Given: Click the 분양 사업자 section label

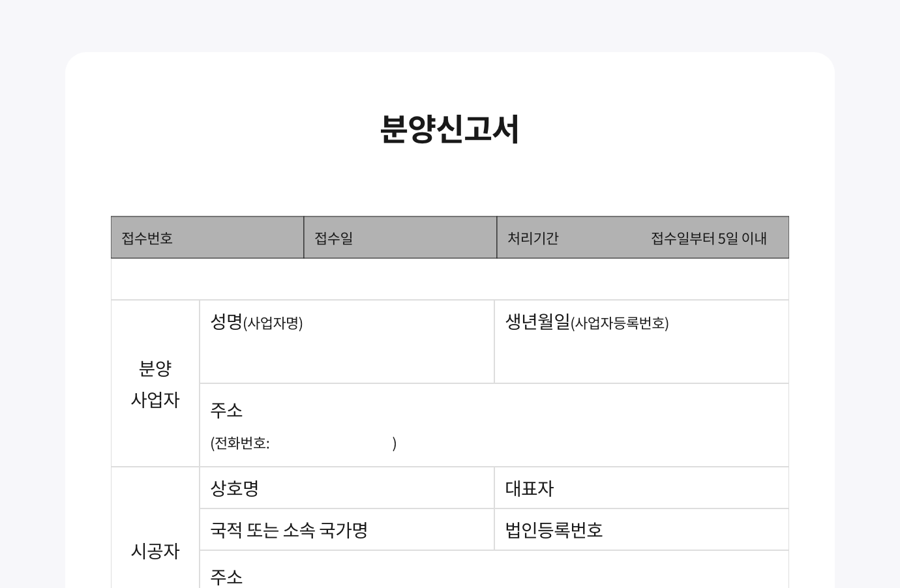Looking at the screenshot, I should point(155,383).
